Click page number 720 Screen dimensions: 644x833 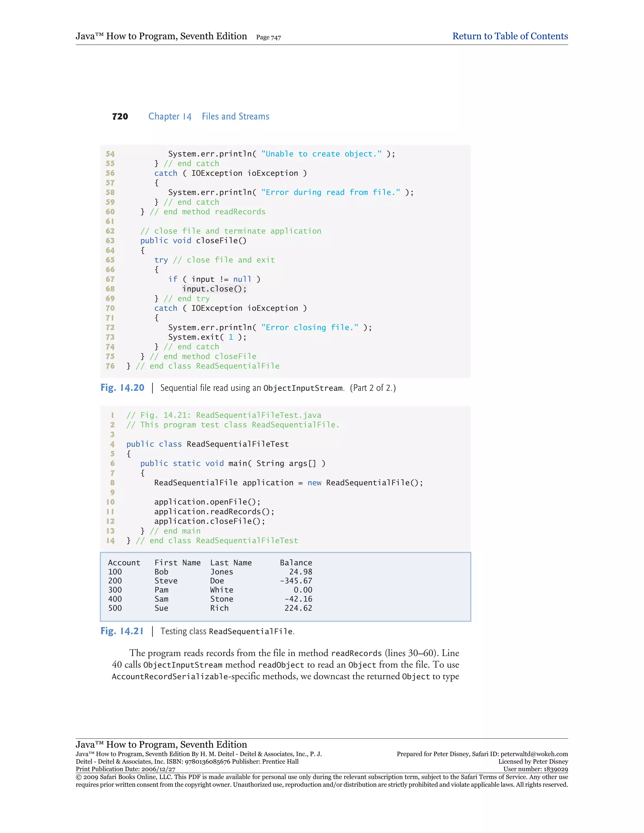pyautogui.click(x=120, y=116)
